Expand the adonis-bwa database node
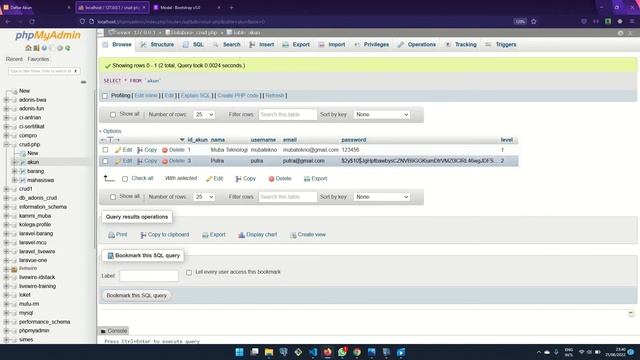Screen dimensions: 640x360 click(x=6, y=100)
